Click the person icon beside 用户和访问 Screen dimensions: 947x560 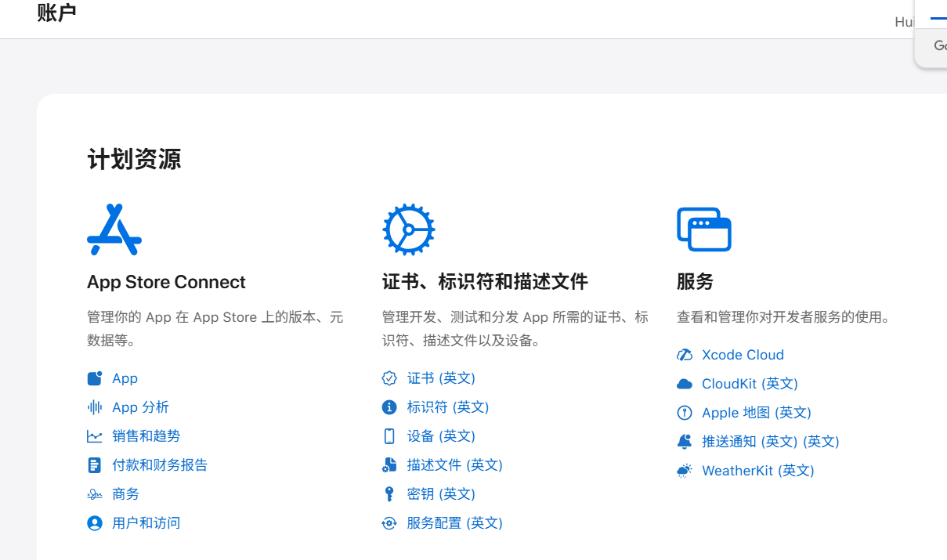(95, 523)
